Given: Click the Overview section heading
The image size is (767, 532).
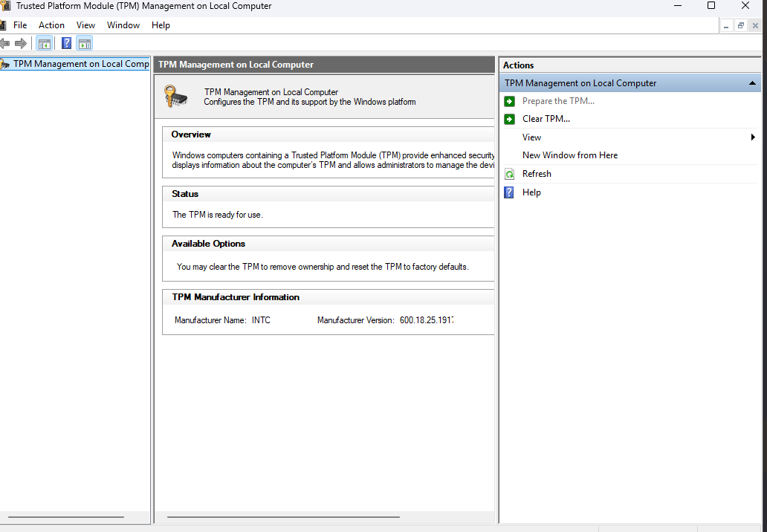Looking at the screenshot, I should coord(191,134).
